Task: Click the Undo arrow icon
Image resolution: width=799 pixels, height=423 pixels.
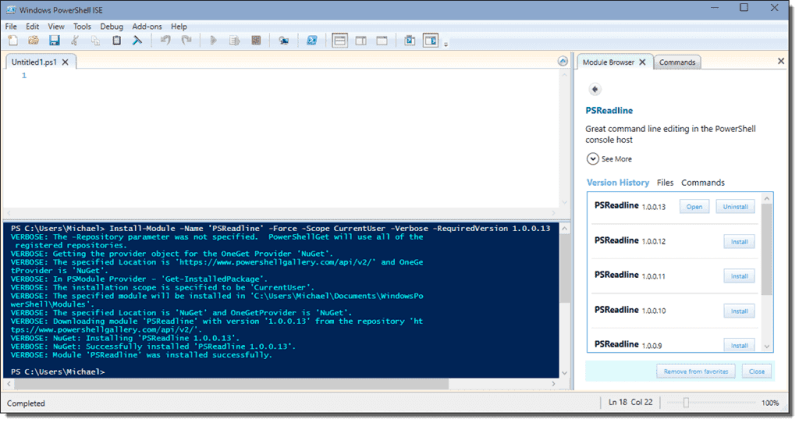Action: tap(165, 40)
